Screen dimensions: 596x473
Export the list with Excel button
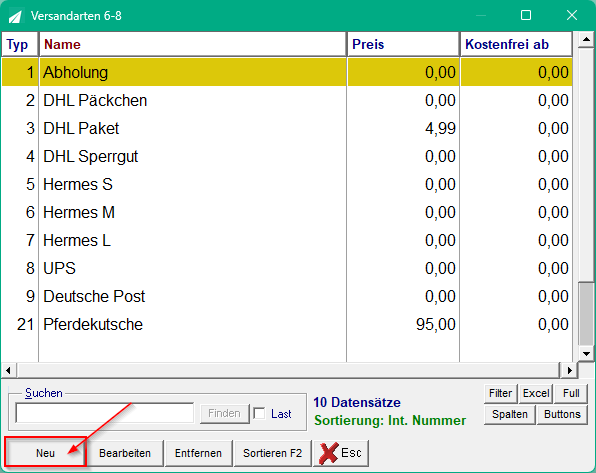pos(536,393)
